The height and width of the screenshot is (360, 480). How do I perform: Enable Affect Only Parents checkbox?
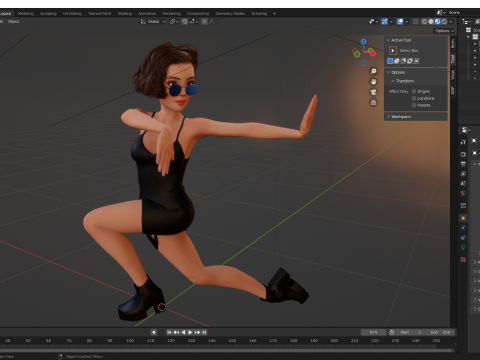coord(414,105)
